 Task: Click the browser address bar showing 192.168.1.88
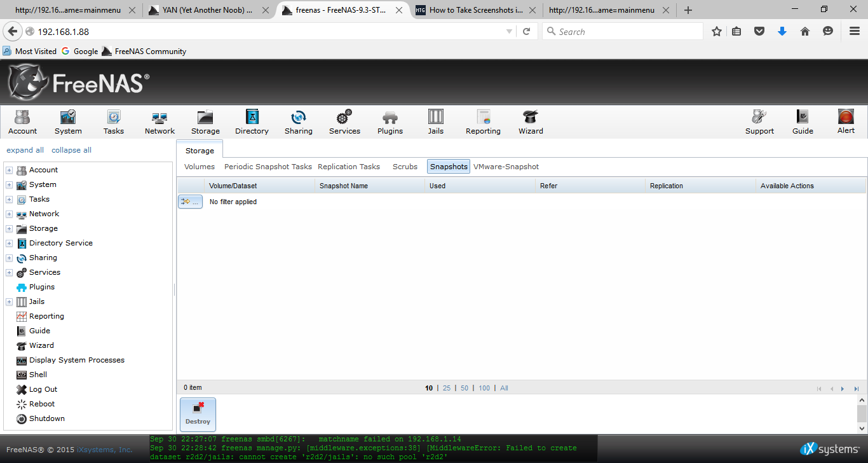coord(270,32)
